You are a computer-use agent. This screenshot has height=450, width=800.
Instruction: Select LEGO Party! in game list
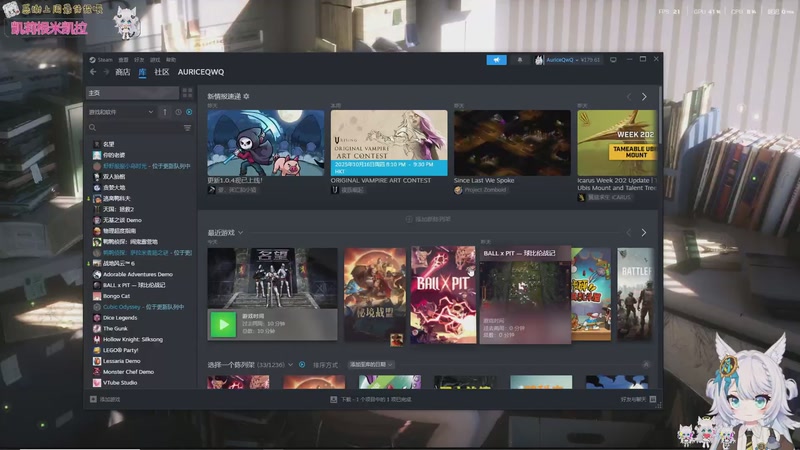pos(120,350)
